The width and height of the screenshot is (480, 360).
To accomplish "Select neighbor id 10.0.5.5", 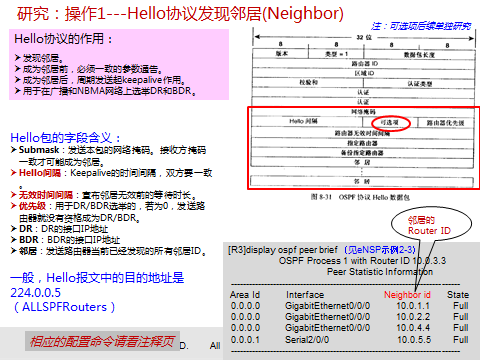I will pyautogui.click(x=414, y=340).
